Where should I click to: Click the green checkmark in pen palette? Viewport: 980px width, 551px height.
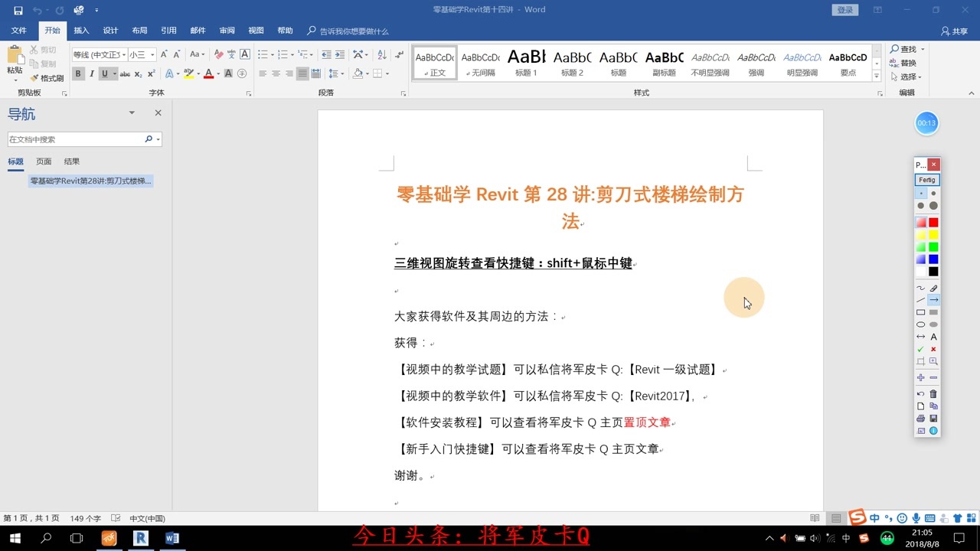pyautogui.click(x=921, y=349)
